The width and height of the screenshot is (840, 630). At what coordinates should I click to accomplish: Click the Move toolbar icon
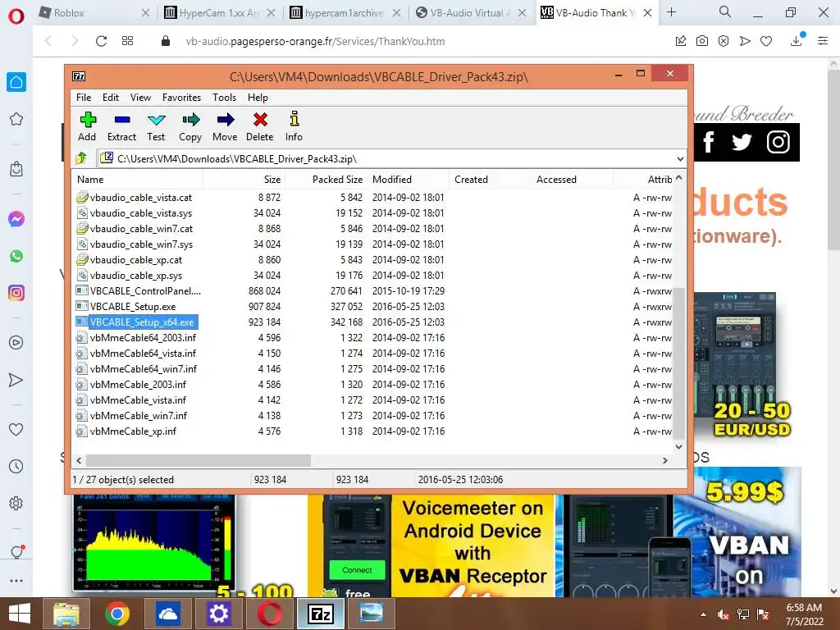point(225,126)
